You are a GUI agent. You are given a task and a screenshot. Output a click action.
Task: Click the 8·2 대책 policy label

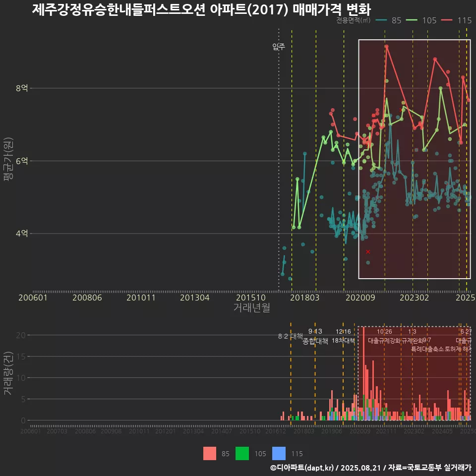(291, 336)
